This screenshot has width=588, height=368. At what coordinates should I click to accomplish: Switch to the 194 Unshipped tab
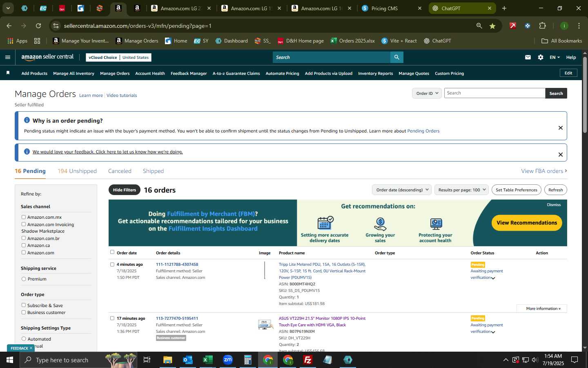(77, 171)
